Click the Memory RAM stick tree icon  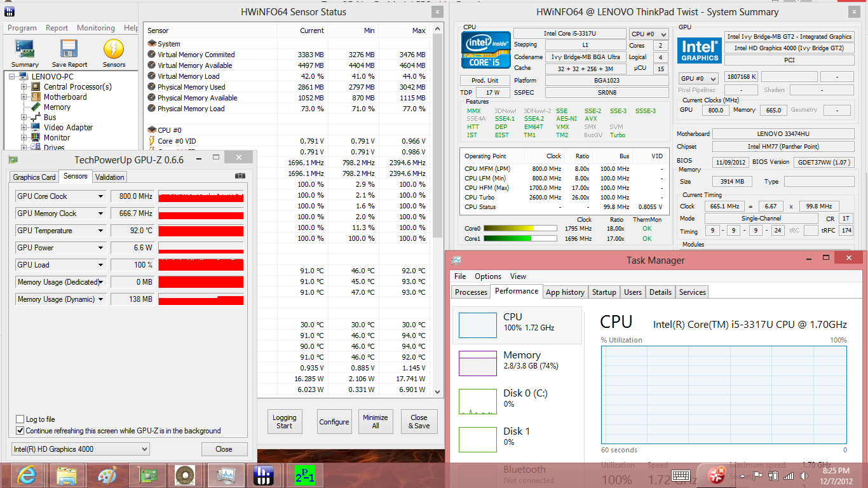pos(37,107)
